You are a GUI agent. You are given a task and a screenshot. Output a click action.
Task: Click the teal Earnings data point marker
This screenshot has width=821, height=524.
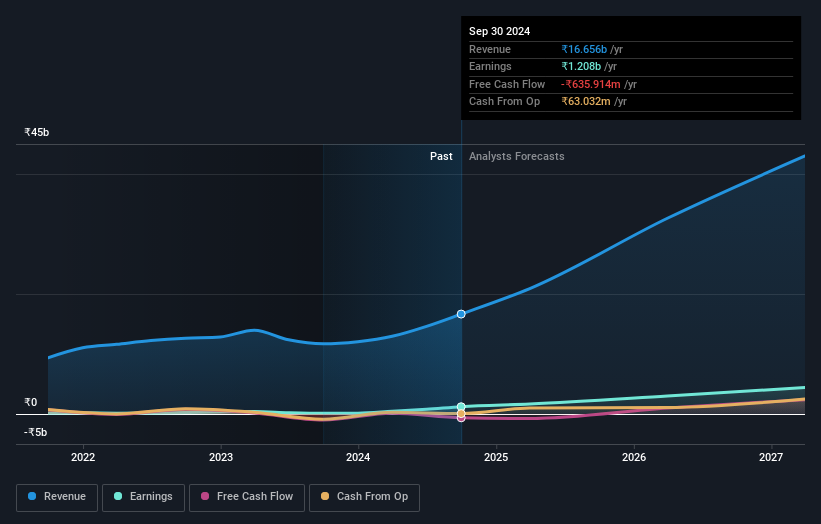coord(461,407)
